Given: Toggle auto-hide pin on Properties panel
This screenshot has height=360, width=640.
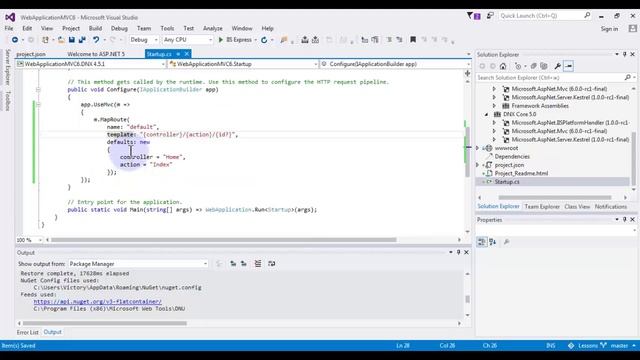Looking at the screenshot, I should pos(624,220).
